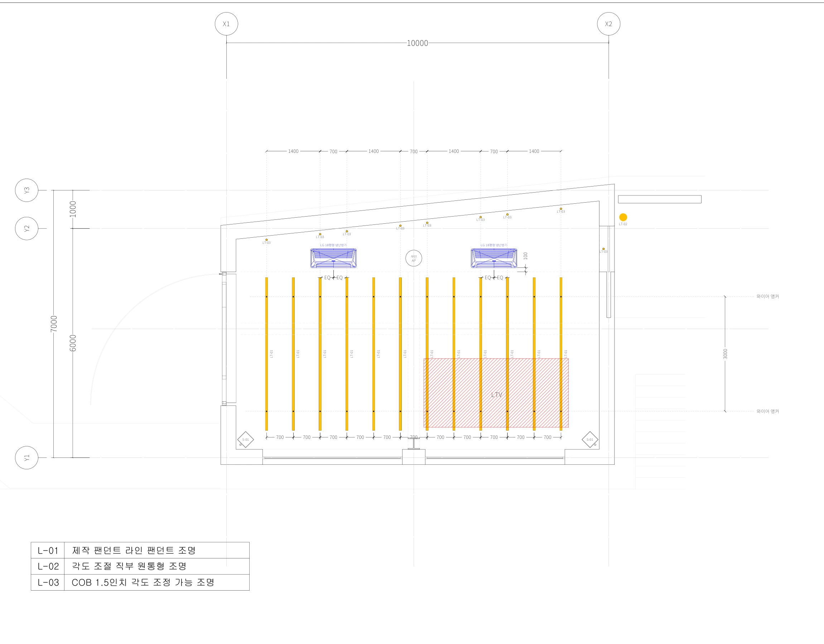Click the Y2 grid axis marker
This screenshot has height=644, width=824.
pyautogui.click(x=26, y=228)
